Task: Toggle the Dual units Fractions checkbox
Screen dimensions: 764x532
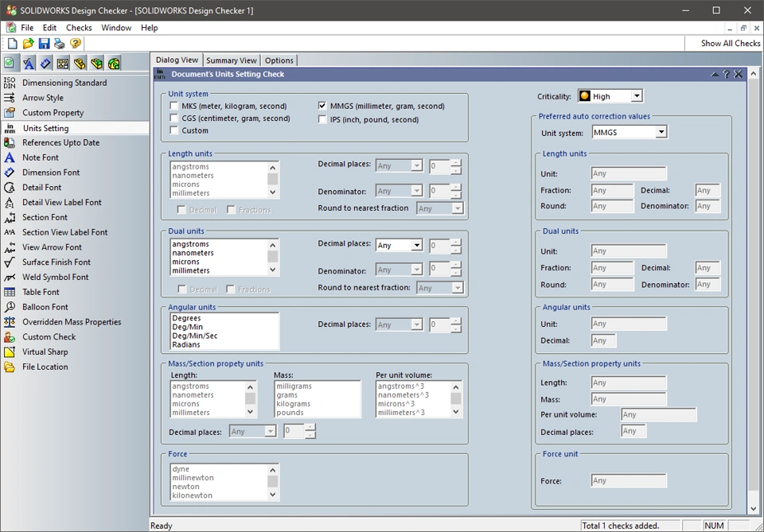Action: coord(231,289)
